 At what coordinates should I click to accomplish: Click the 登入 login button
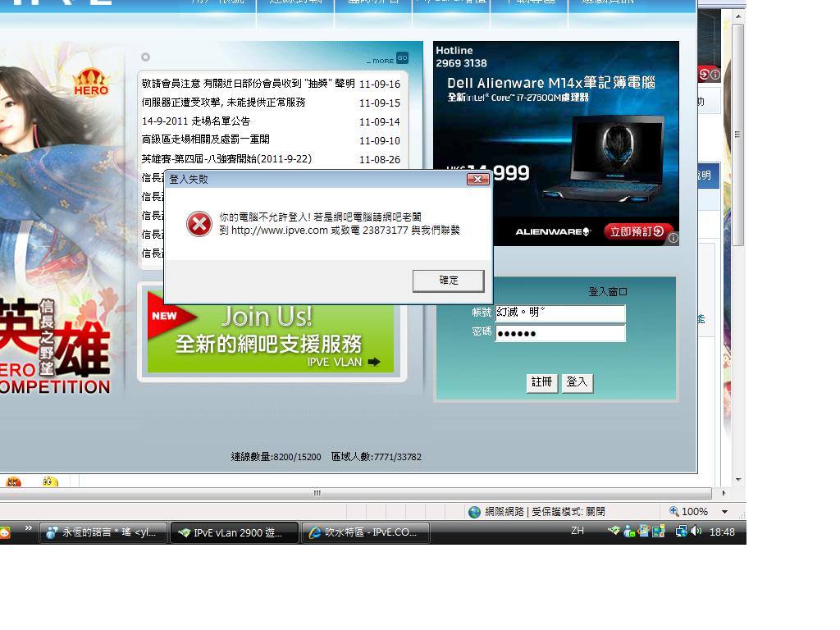click(x=577, y=382)
